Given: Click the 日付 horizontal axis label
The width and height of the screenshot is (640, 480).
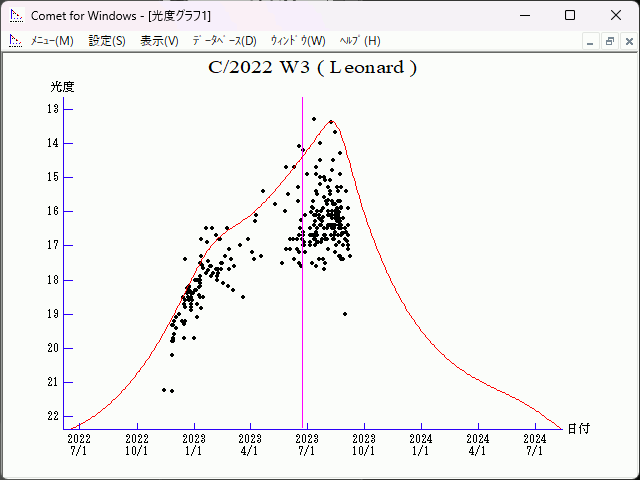Looking at the screenshot, I should coord(578,429).
